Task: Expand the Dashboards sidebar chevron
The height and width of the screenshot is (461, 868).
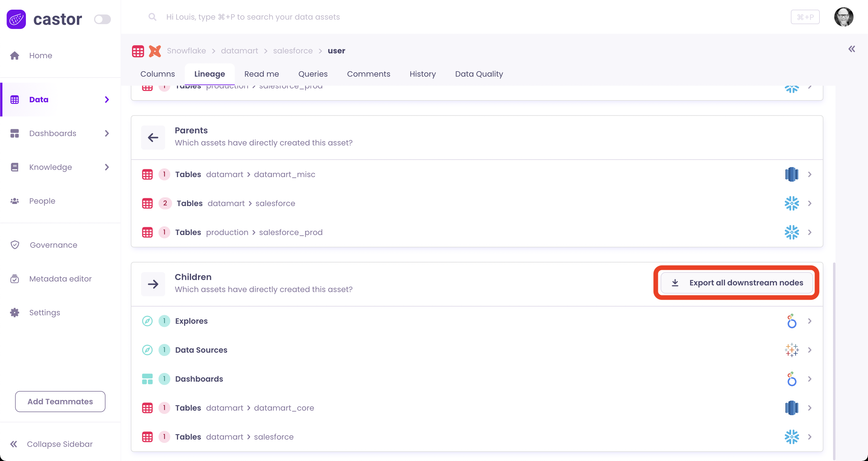Action: click(107, 134)
